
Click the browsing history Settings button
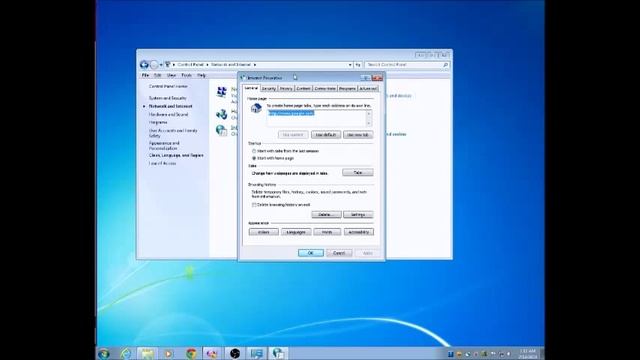pos(358,215)
